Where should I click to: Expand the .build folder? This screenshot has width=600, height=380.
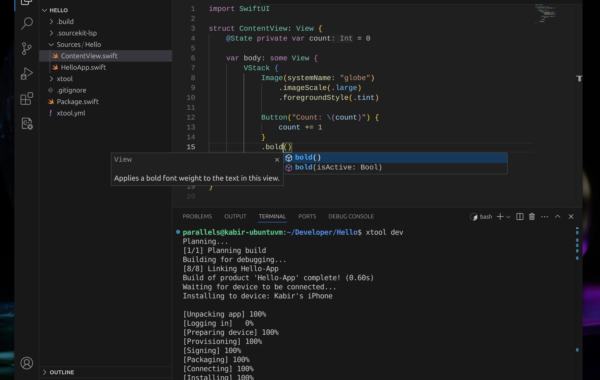tap(106, 22)
